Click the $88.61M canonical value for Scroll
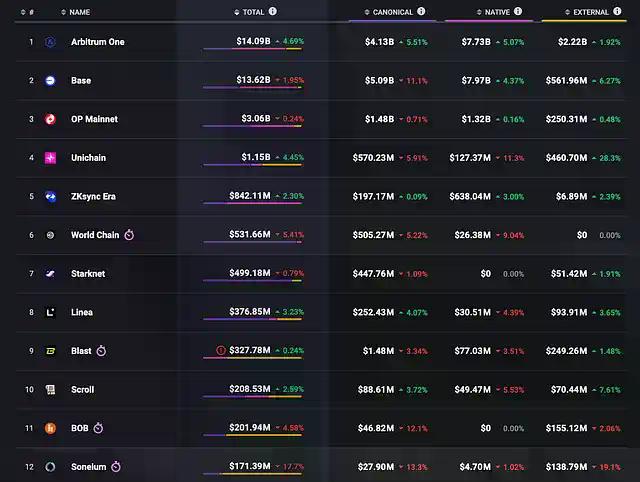 coord(376,390)
